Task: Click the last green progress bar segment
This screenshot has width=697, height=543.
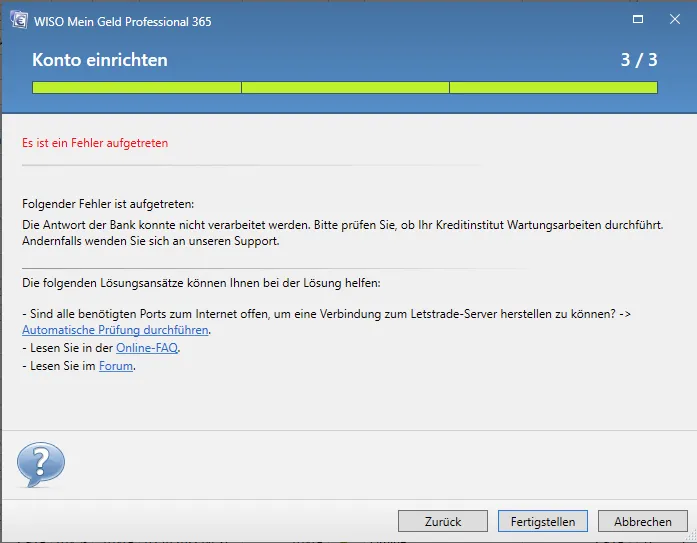Action: coord(553,88)
